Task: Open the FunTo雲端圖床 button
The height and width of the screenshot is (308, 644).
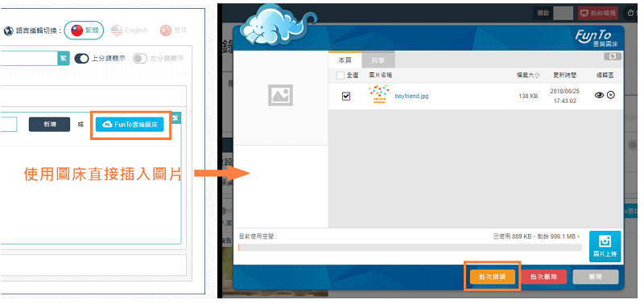Action: pos(130,125)
